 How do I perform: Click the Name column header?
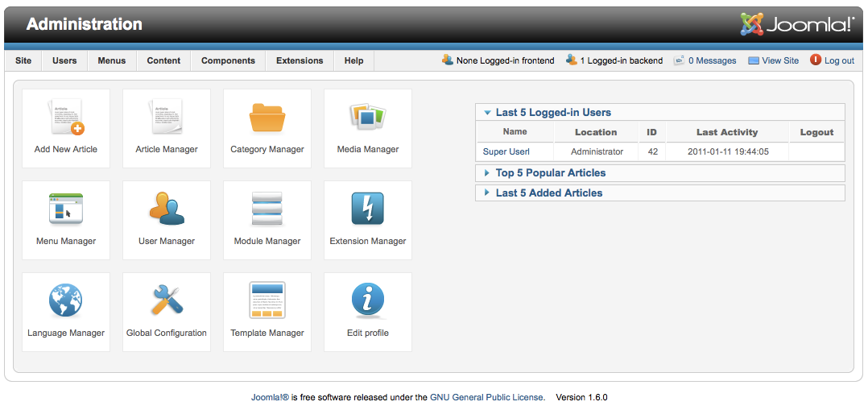[515, 131]
